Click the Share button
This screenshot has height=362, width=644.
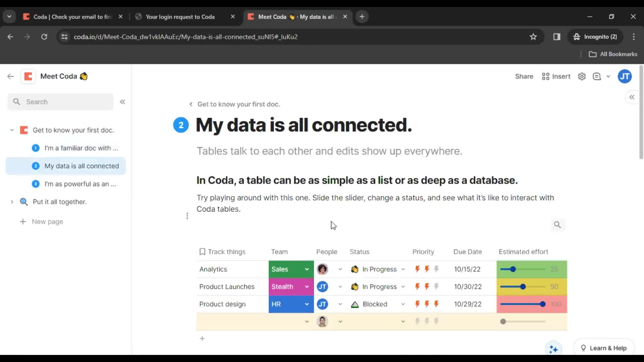coord(524,76)
